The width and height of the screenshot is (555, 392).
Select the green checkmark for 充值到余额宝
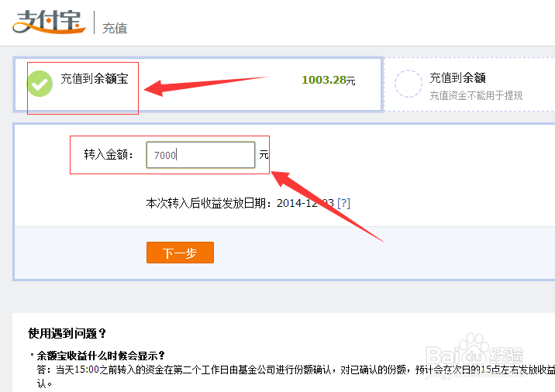pos(40,84)
